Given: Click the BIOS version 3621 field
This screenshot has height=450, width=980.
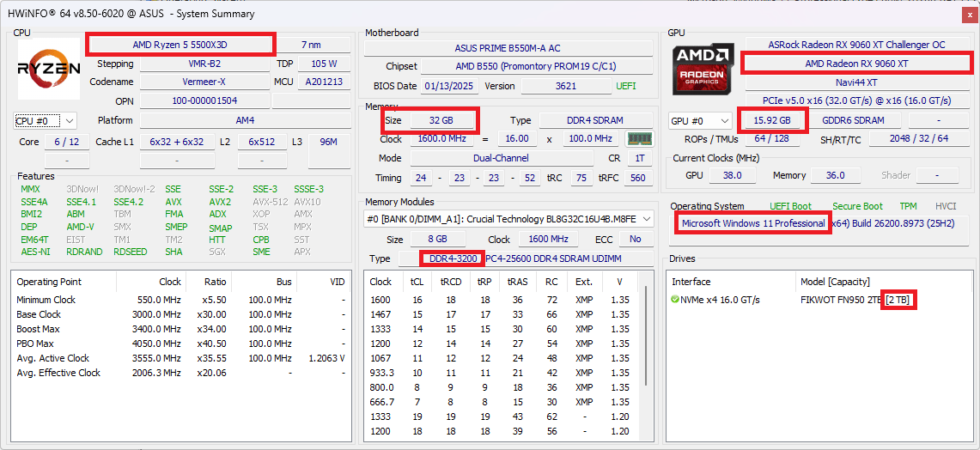Looking at the screenshot, I should [x=566, y=86].
